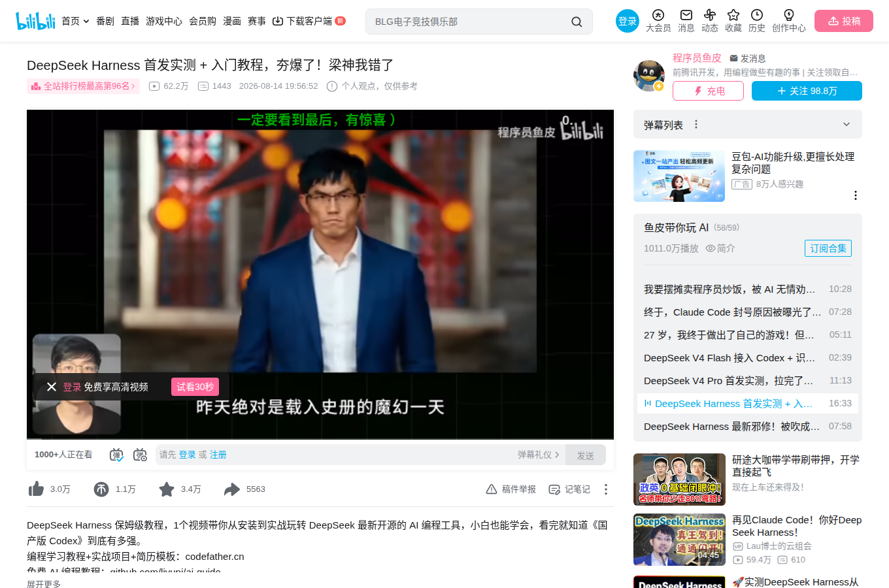This screenshot has height=588, width=889.
Task: Go to 漫画 nav item
Action: coord(232,21)
